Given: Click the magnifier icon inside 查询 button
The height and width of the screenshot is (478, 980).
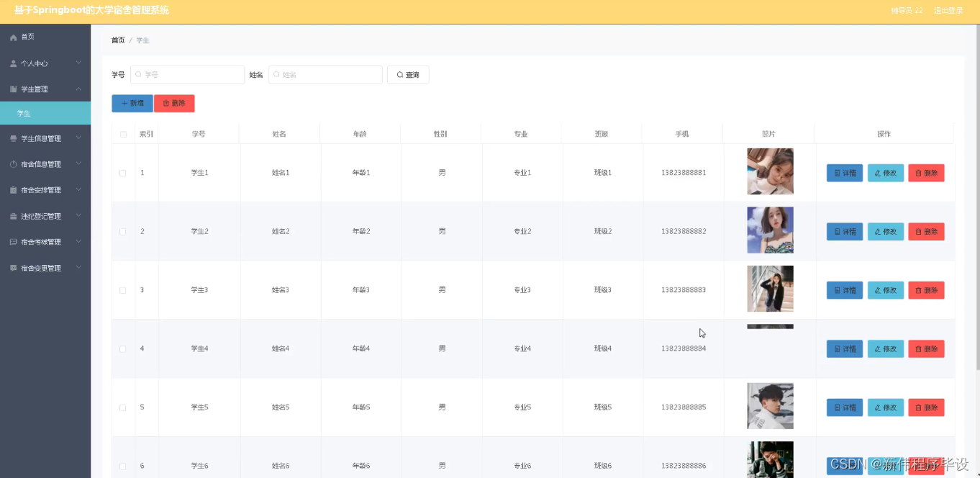Looking at the screenshot, I should (x=399, y=74).
